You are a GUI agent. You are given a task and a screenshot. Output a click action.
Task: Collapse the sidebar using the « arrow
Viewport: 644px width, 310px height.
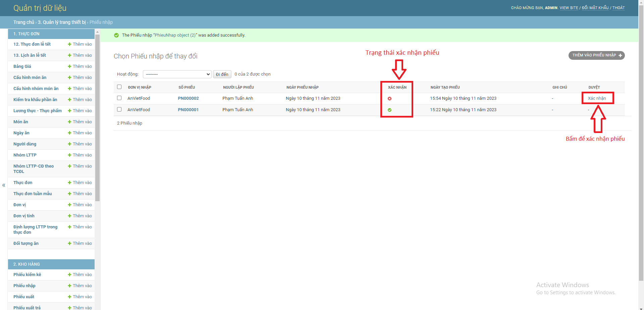(4, 185)
